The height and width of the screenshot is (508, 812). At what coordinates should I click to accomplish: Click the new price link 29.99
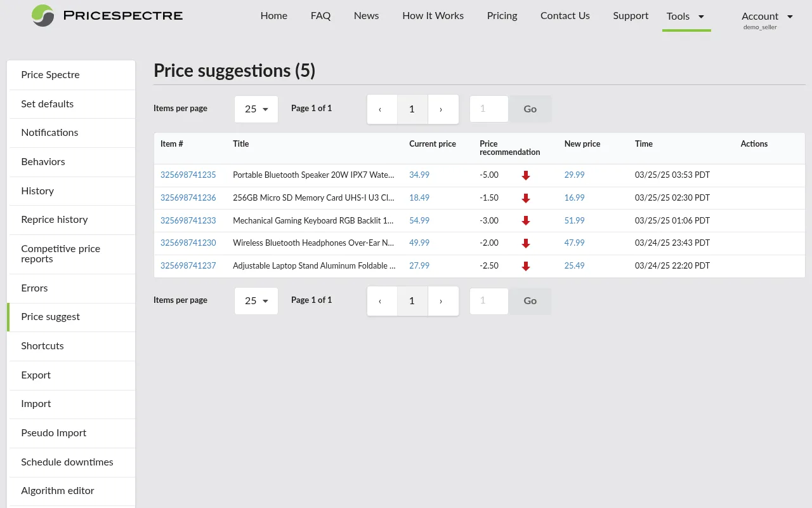[574, 175]
